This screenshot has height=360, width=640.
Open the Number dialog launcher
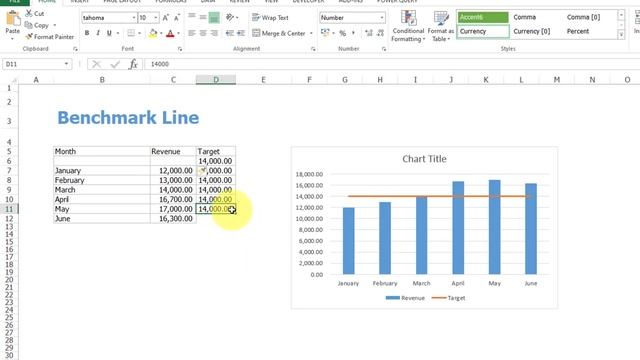pyautogui.click(x=384, y=49)
